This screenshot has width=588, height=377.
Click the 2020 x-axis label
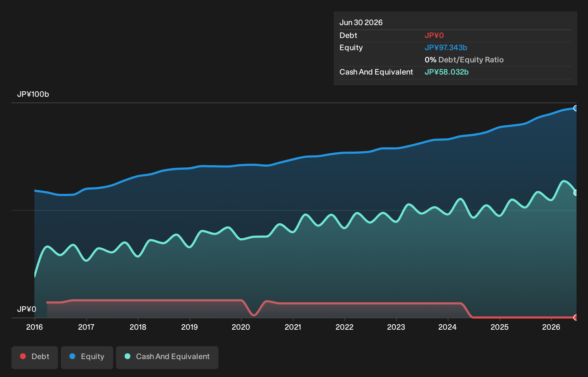pos(241,327)
